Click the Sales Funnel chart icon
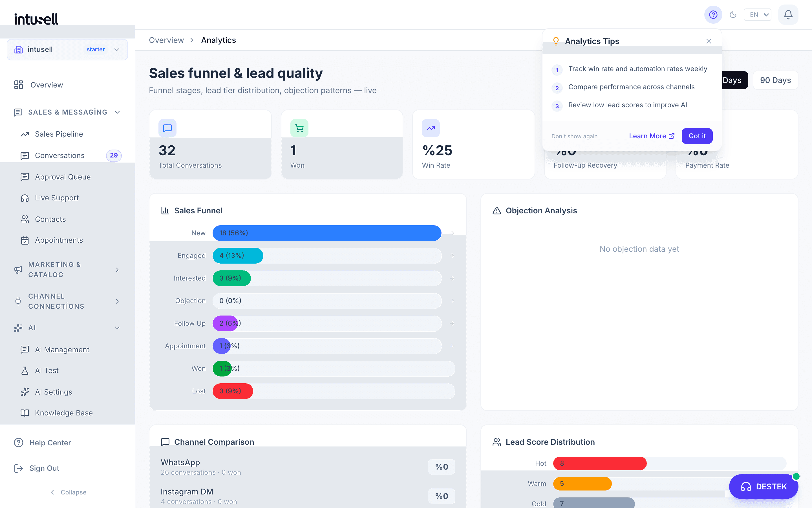 [x=165, y=211]
